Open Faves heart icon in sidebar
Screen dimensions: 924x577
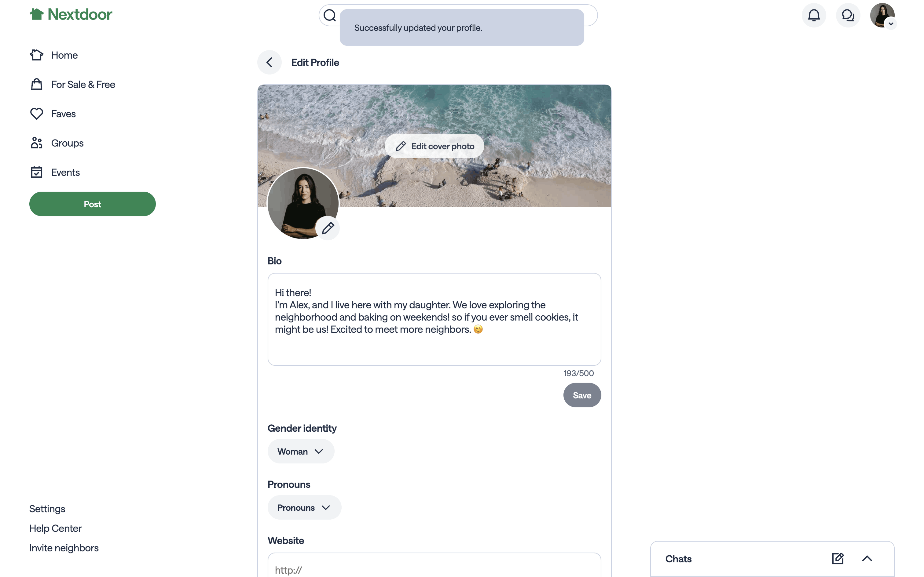point(37,114)
